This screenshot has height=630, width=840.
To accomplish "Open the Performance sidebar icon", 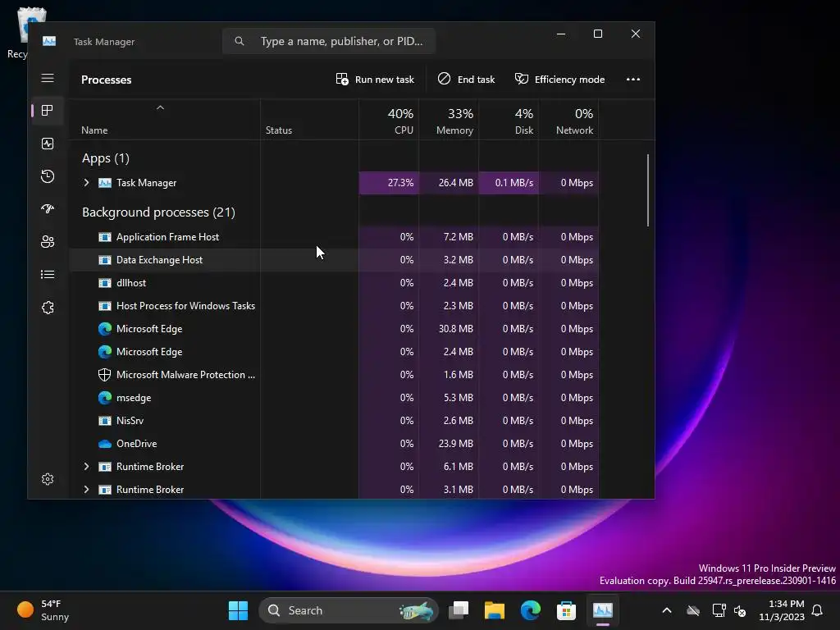I will 48,144.
